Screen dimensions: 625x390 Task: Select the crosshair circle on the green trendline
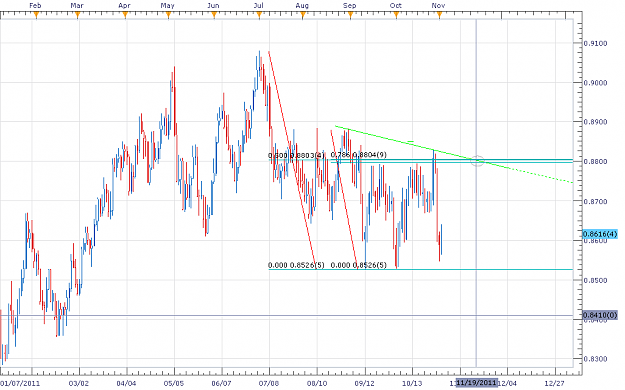point(478,161)
